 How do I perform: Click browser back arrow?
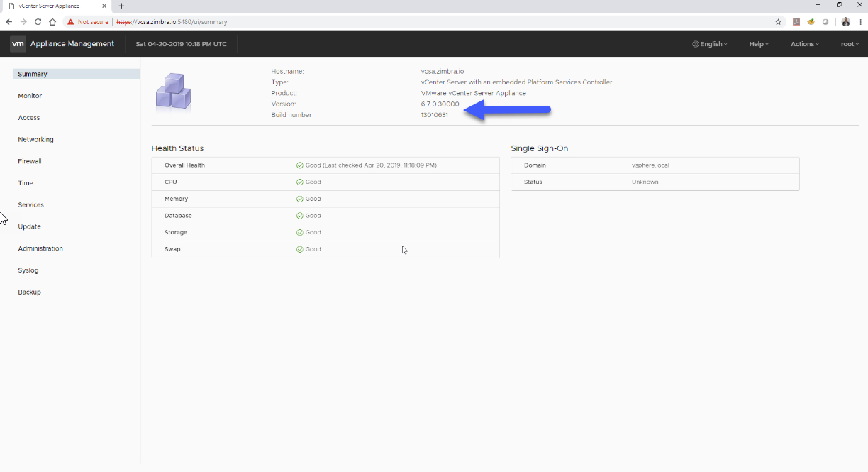coord(9,22)
